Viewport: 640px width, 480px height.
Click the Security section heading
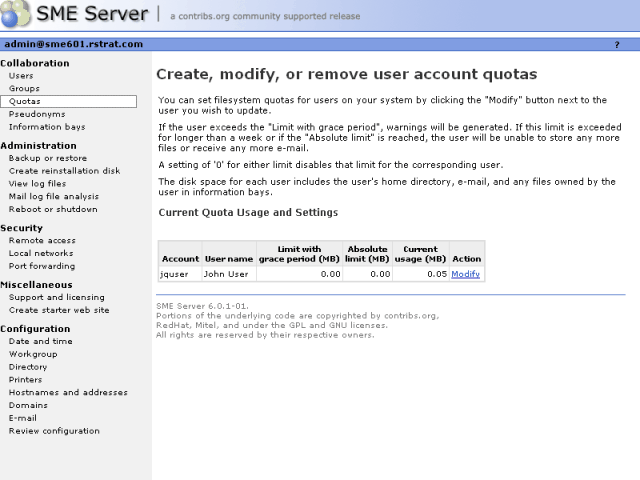tap(22, 228)
